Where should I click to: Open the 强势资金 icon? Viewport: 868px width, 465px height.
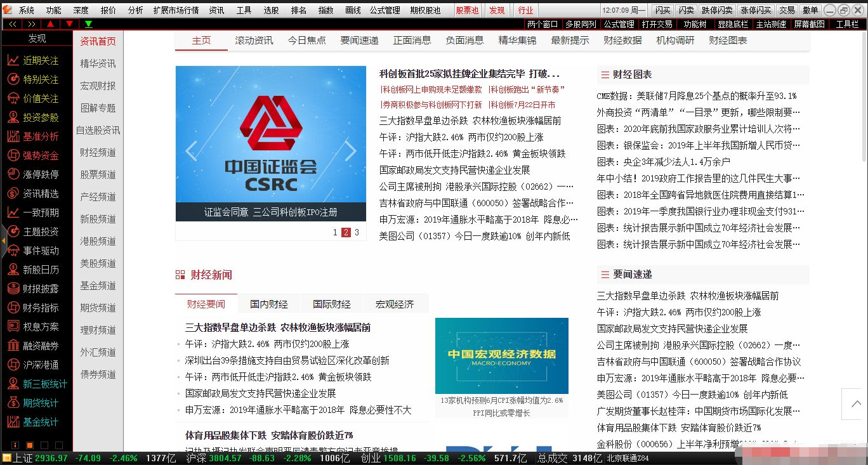[x=13, y=155]
